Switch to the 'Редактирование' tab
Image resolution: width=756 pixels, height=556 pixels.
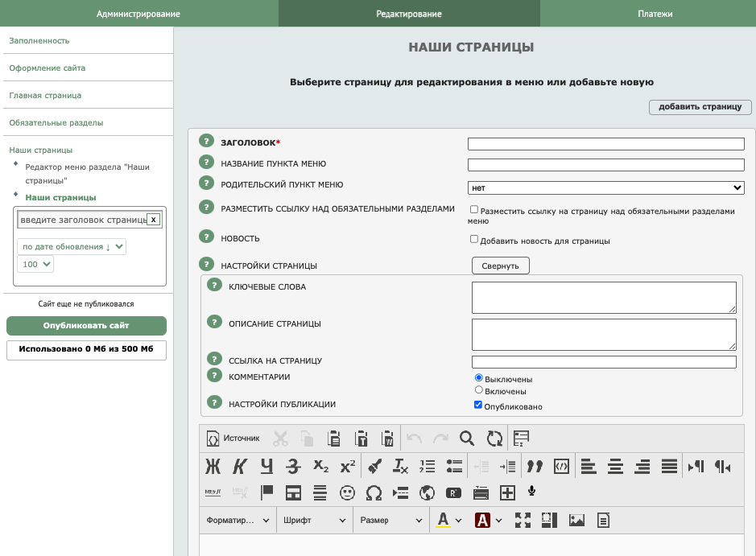pos(409,14)
